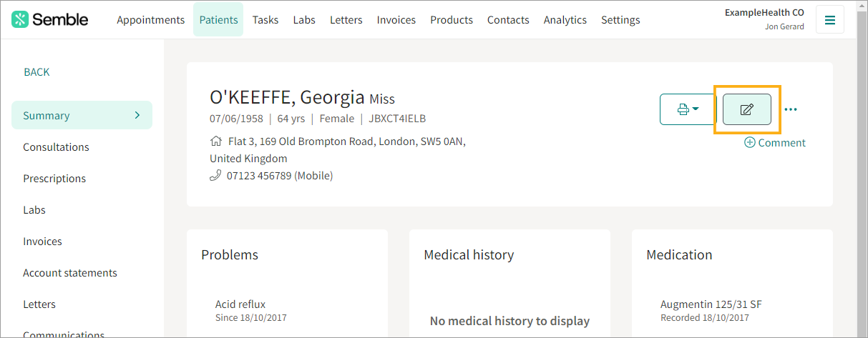Click the home address icon
The width and height of the screenshot is (868, 338).
[215, 141]
